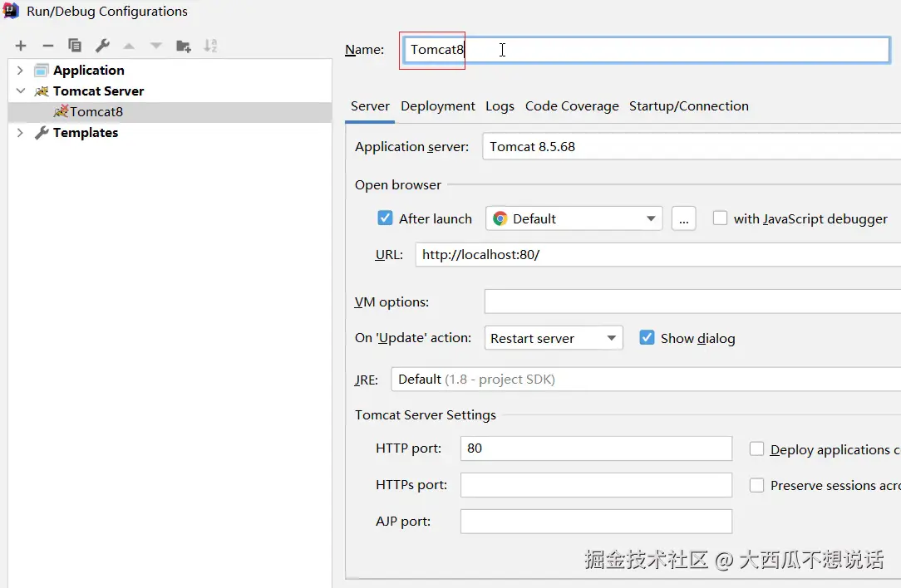
Task: Select Templates node label in tree
Action: coord(86,133)
